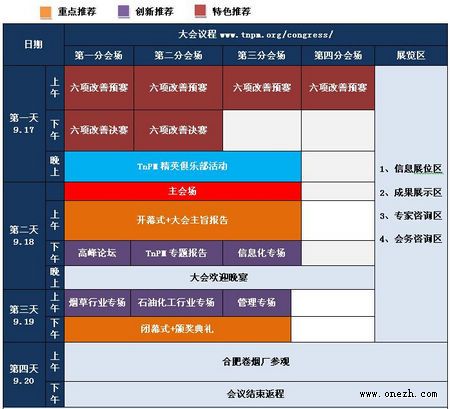Image resolution: width=450 pixels, height=409 pixels.
Task: Click the red 主会场 banner
Action: pyautogui.click(x=183, y=191)
